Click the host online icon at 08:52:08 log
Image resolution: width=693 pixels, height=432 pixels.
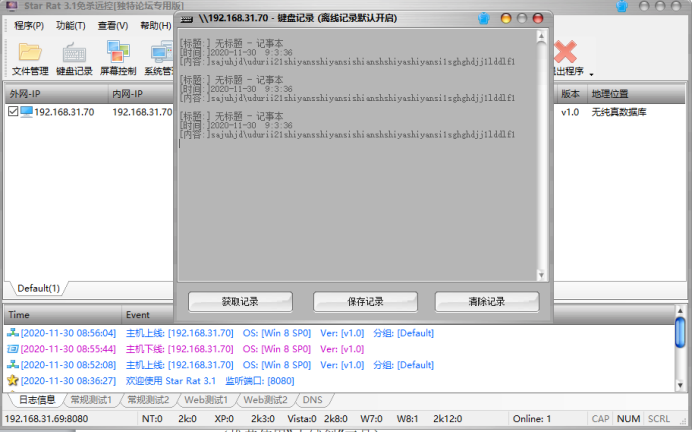coord(13,365)
